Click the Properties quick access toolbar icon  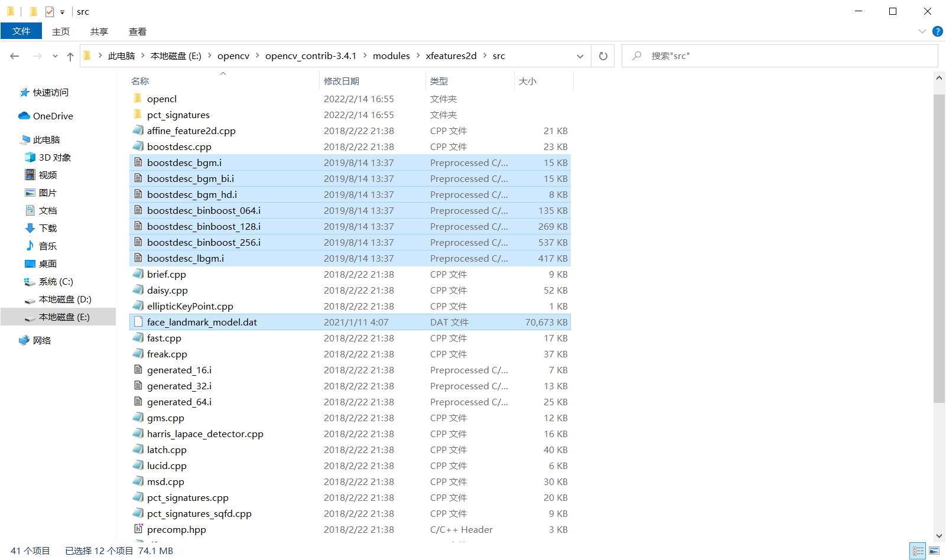[50, 12]
